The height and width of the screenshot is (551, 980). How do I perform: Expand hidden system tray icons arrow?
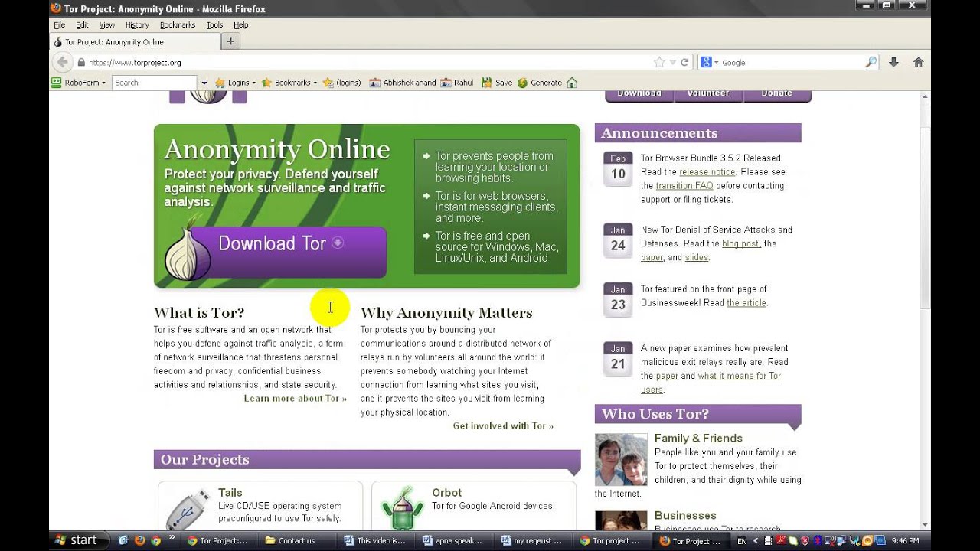[755, 540]
